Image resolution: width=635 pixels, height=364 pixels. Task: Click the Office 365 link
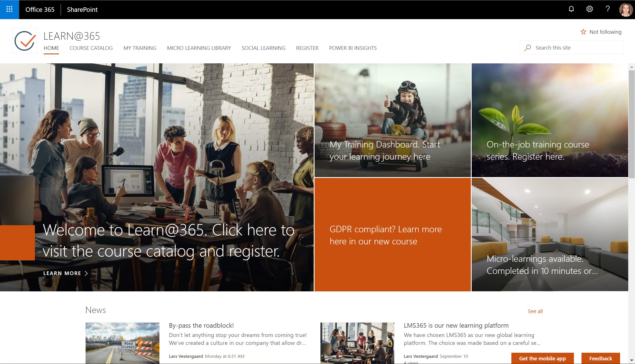point(40,10)
